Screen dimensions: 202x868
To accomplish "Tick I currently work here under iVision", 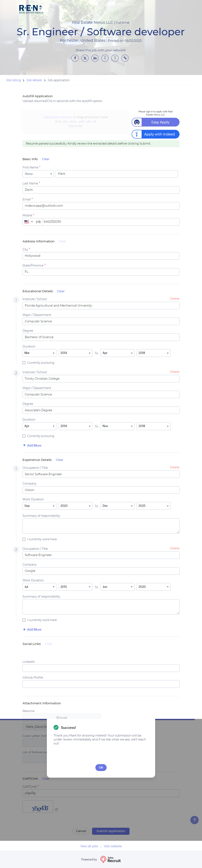I will [x=24, y=539].
